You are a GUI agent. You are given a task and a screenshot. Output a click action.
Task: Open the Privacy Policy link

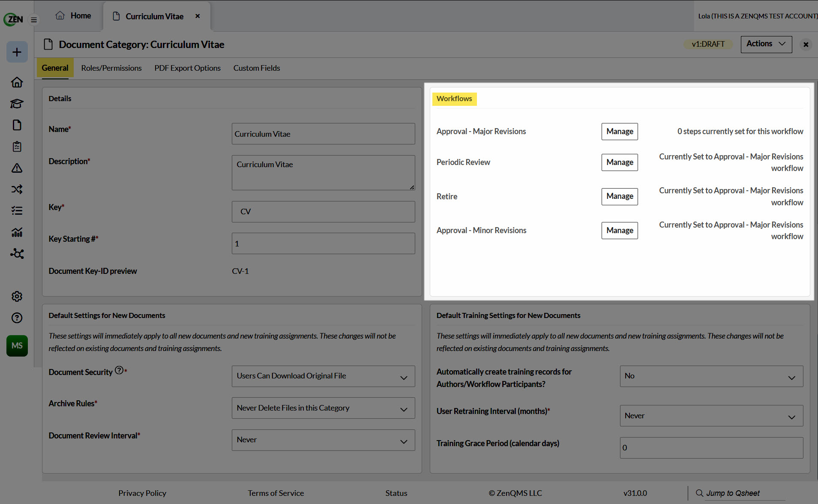(142, 493)
